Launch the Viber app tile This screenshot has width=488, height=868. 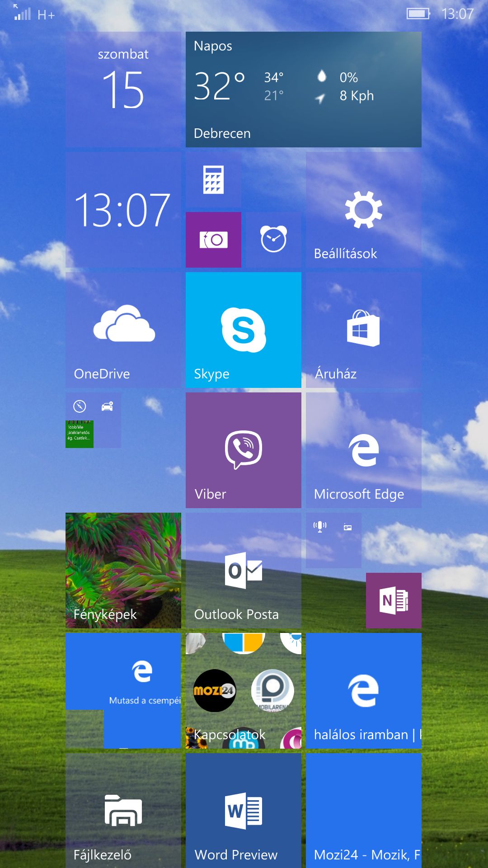[244, 450]
